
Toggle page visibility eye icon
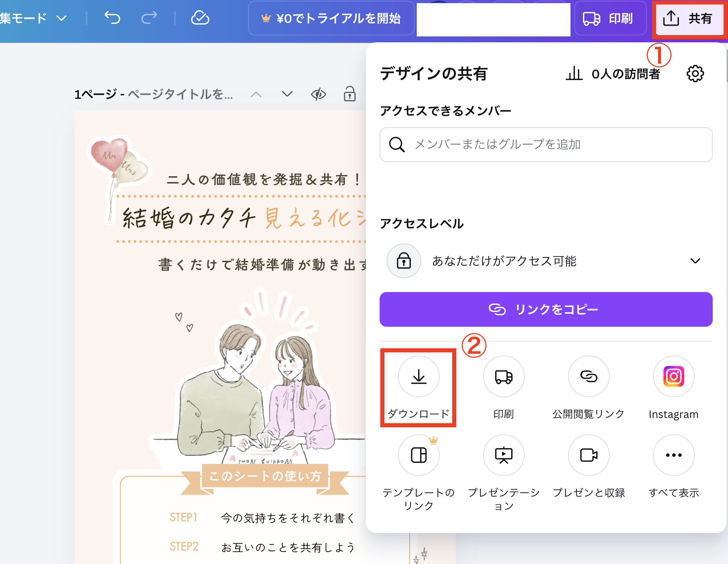tap(318, 94)
